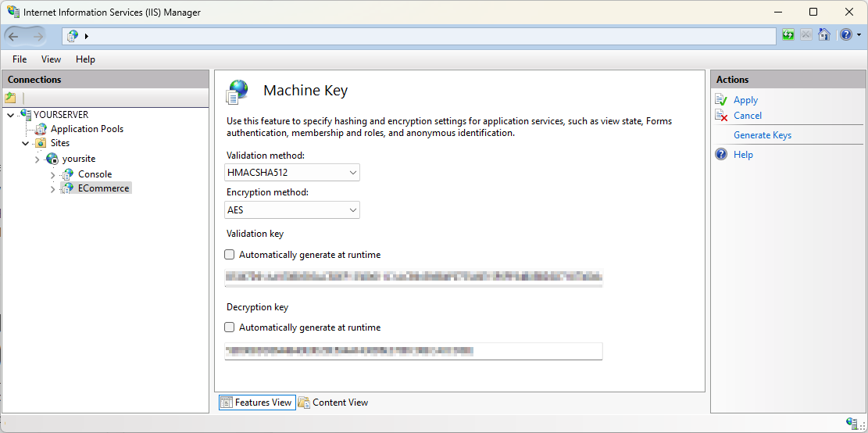
Task: Open the Help menu
Action: click(x=85, y=59)
